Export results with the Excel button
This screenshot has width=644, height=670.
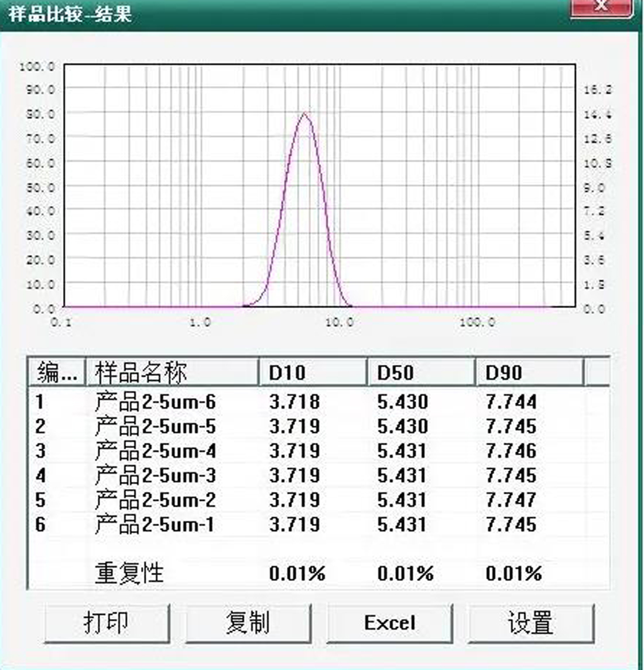tap(389, 623)
